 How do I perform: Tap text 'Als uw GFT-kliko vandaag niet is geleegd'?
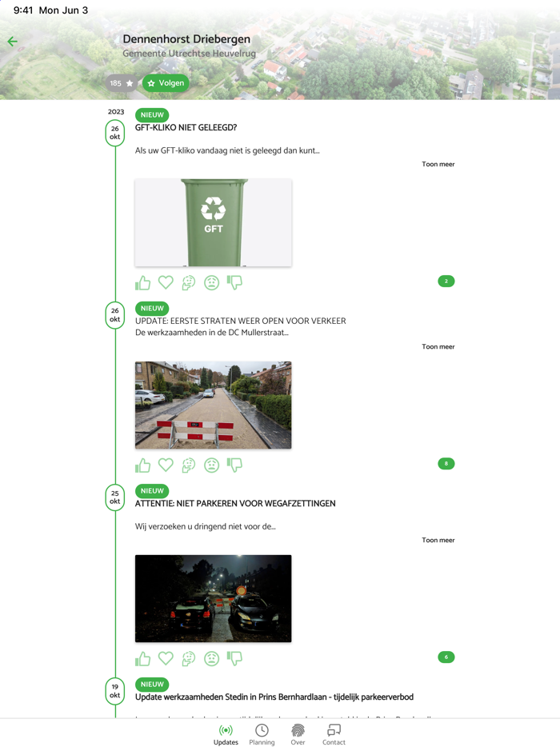click(x=227, y=150)
